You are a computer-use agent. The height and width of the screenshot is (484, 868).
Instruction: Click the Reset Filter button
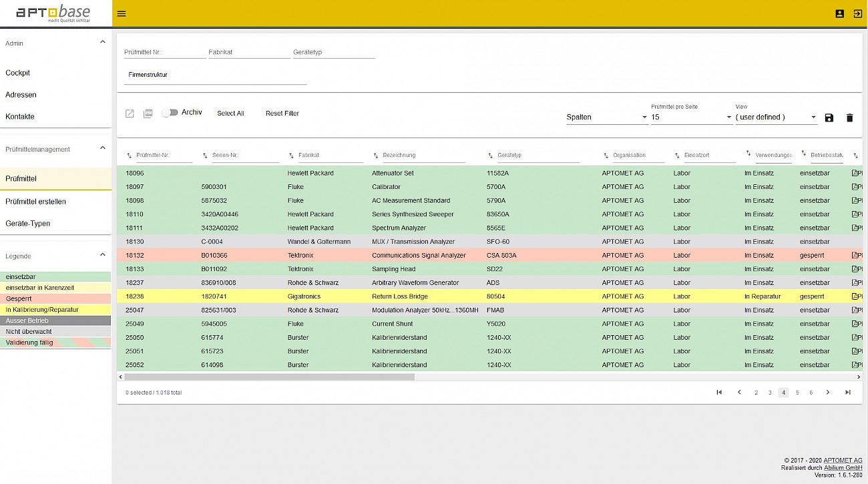click(x=282, y=113)
